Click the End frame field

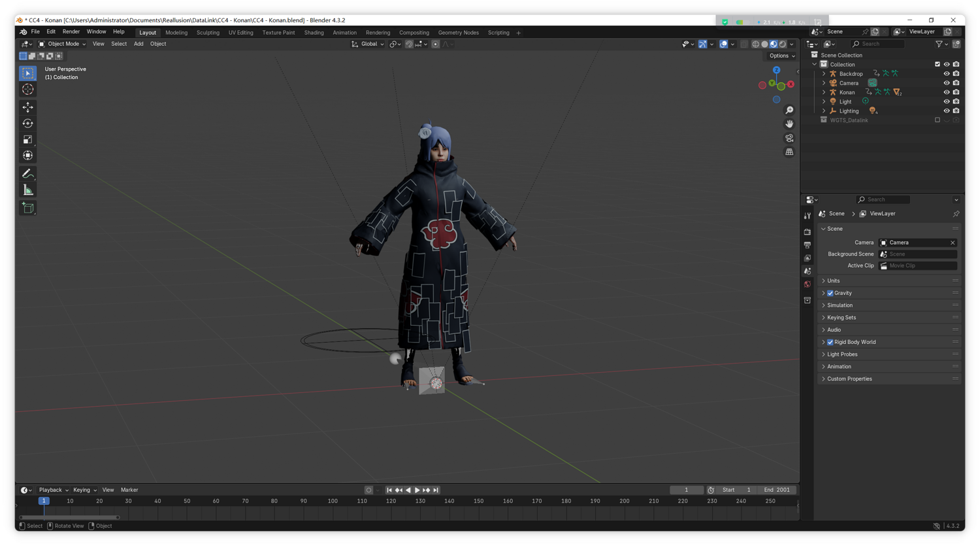pyautogui.click(x=777, y=490)
